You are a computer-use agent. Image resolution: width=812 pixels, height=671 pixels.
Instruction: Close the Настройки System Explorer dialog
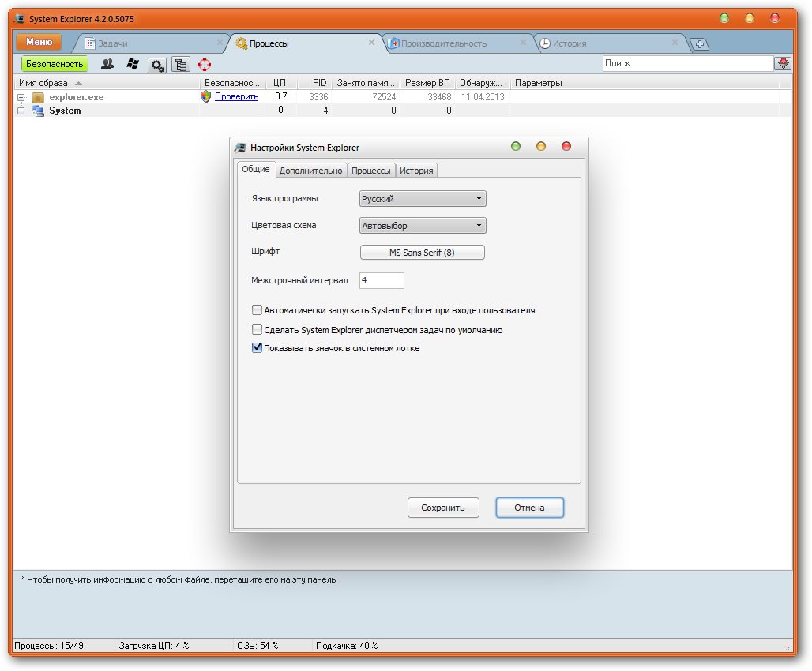(566, 147)
